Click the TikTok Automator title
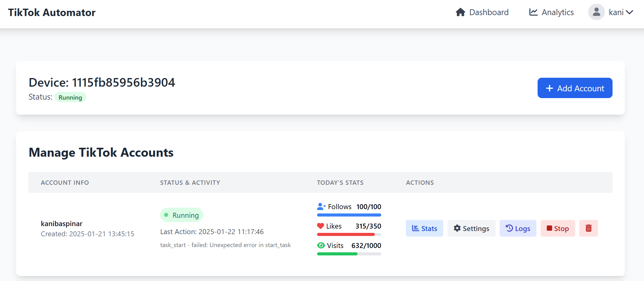Image resolution: width=644 pixels, height=281 pixels. (52, 13)
